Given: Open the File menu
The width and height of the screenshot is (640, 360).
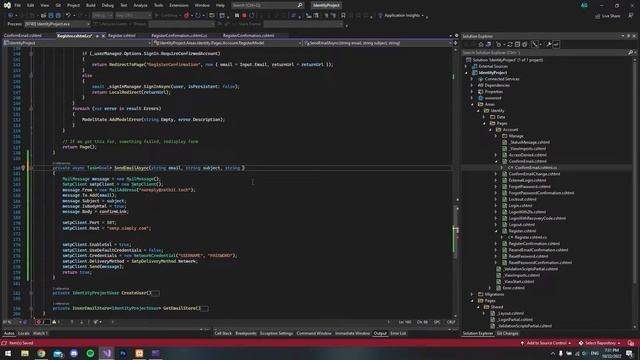Looking at the screenshot, I should tap(18, 5).
